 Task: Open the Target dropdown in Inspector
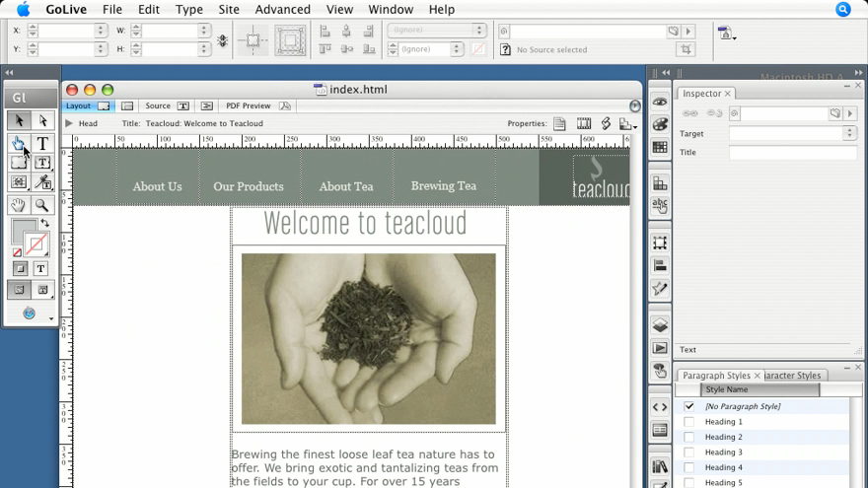click(x=849, y=133)
